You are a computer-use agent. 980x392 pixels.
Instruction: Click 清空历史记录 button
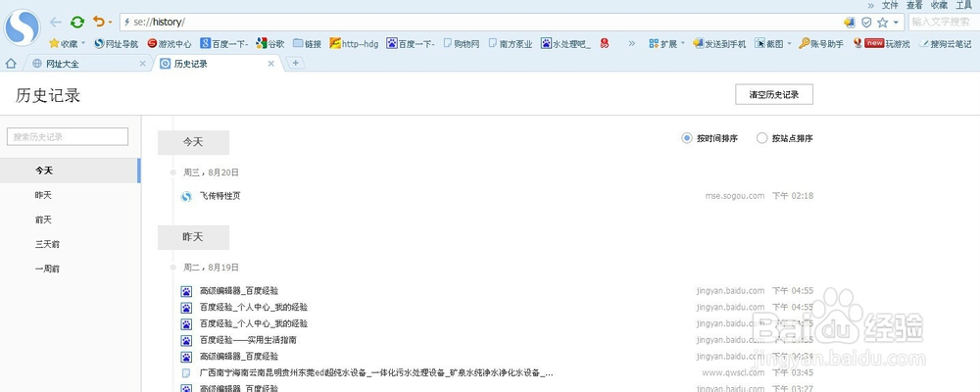pos(774,95)
